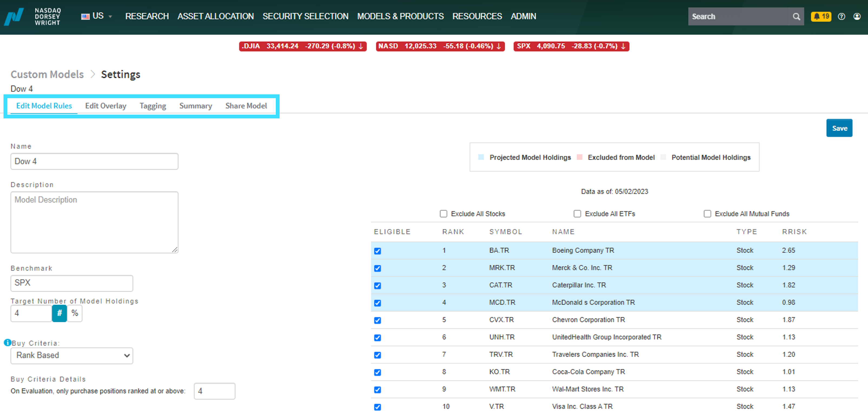The image size is (868, 415).
Task: Check the Exclude All ETFs box
Action: click(x=577, y=214)
